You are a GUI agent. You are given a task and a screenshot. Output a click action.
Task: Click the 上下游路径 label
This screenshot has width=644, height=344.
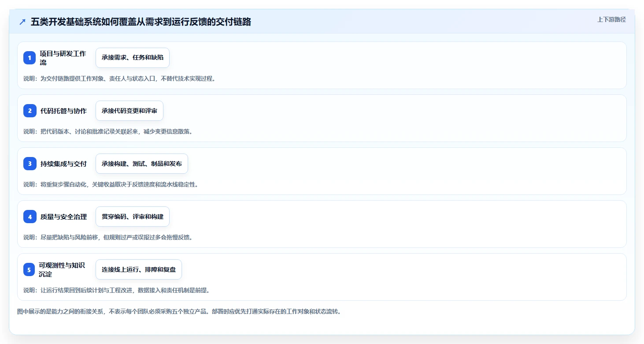[611, 19]
